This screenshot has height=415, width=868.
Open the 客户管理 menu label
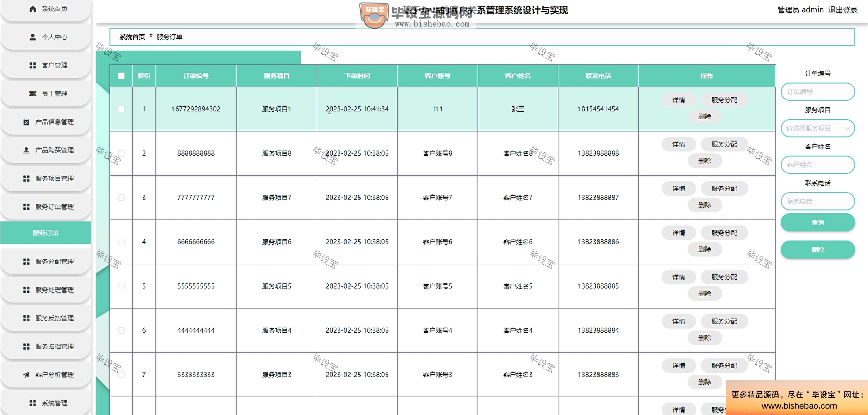55,65
